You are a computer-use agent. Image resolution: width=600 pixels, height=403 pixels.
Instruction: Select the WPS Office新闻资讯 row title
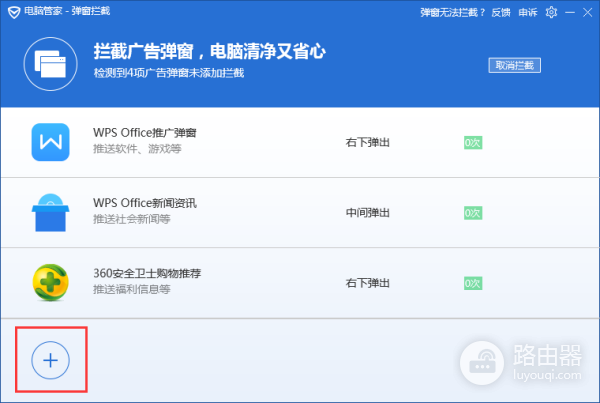145,203
